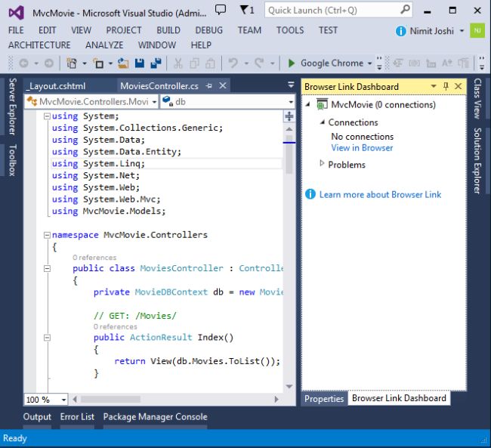Click info icon next to Learn more
Image resolution: width=491 pixels, height=448 pixels.
pyautogui.click(x=310, y=194)
